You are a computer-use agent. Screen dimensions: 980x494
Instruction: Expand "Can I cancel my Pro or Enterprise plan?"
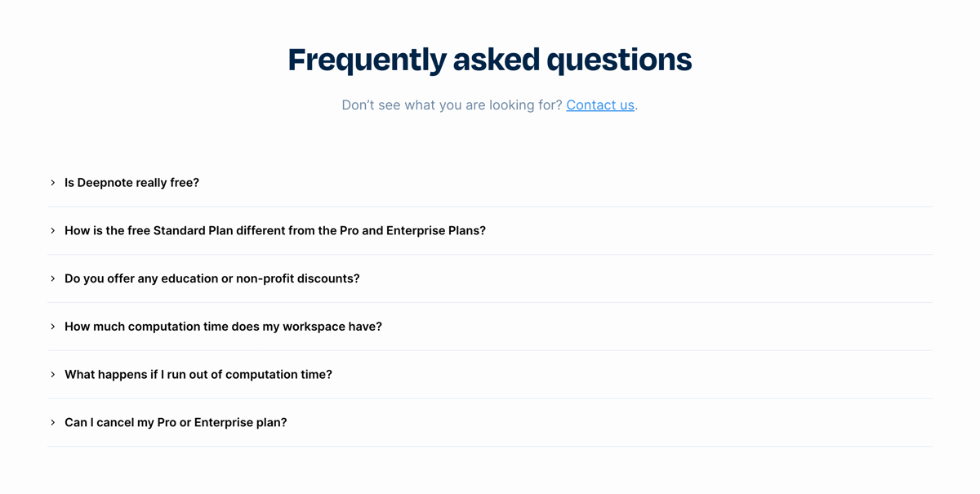[176, 422]
